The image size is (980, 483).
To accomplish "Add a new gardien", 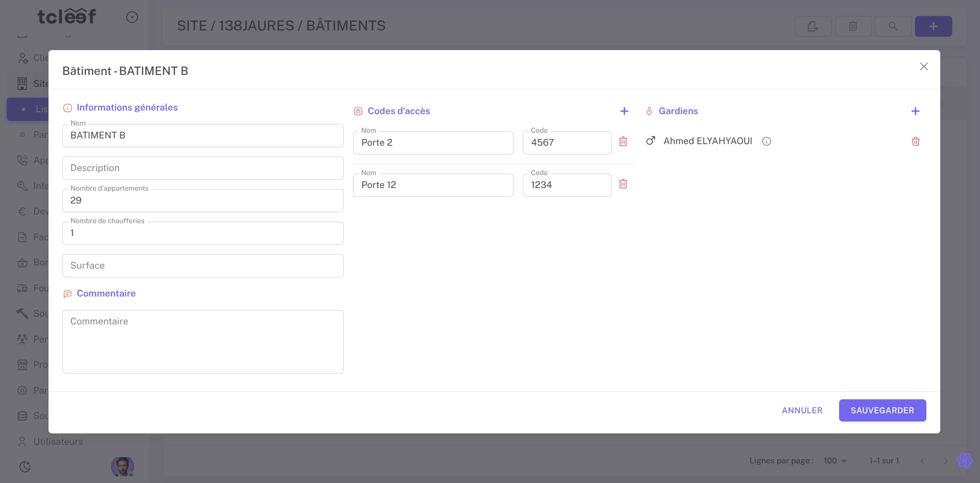I will [915, 111].
